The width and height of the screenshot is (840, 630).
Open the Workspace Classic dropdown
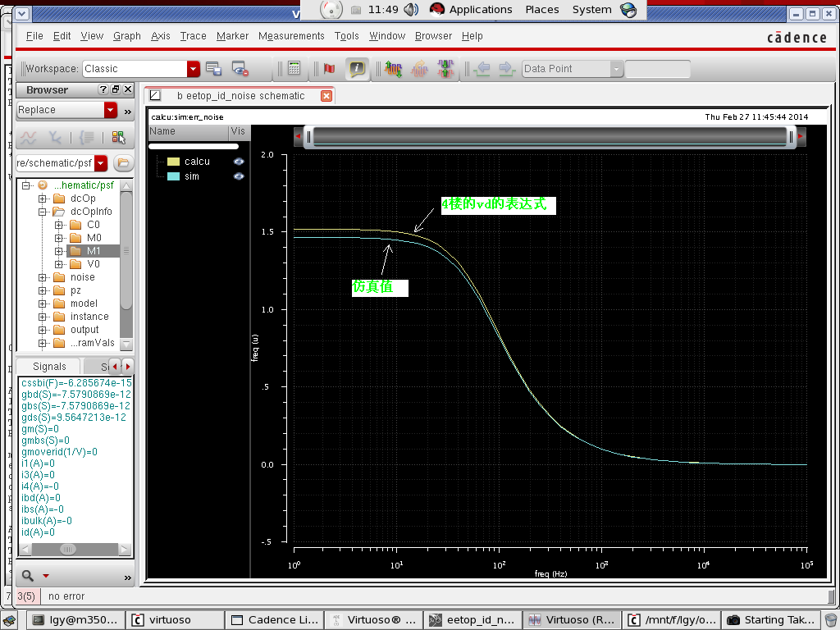(194, 69)
